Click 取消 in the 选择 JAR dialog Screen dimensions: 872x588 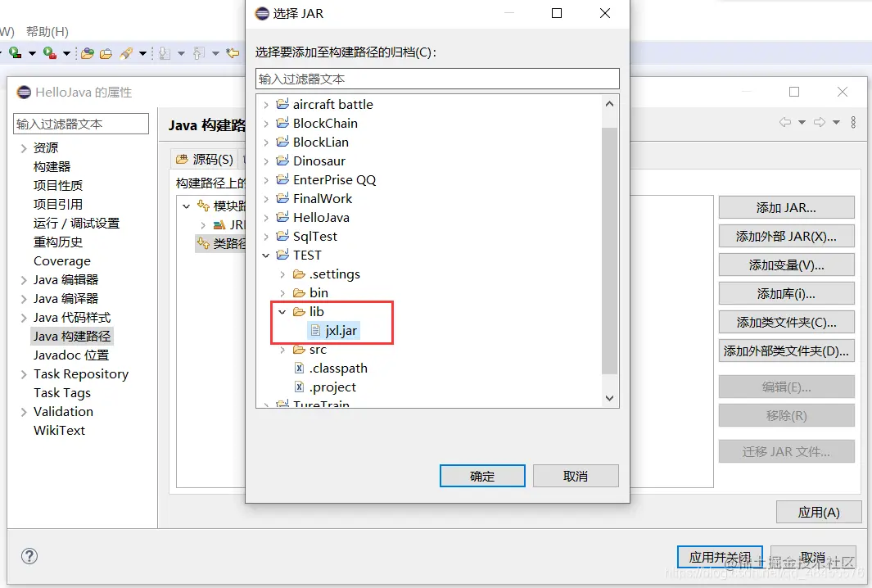(x=576, y=476)
